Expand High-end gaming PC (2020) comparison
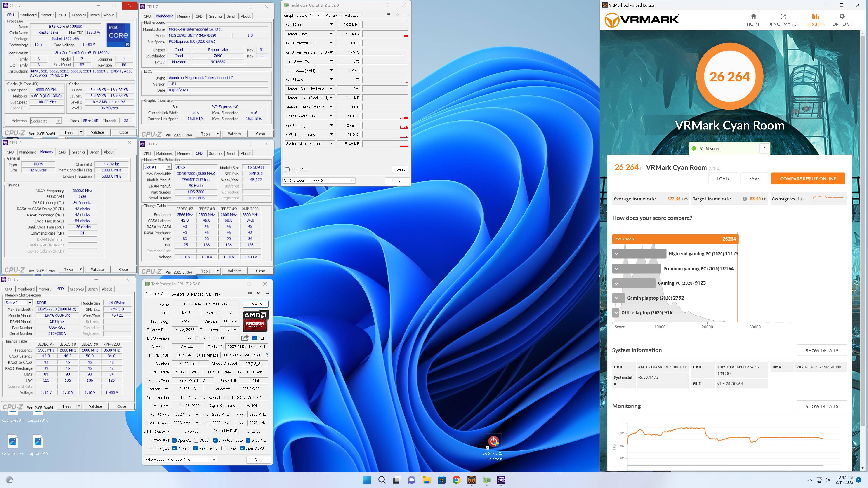Viewport: 868px width, 488px height. (x=616, y=254)
